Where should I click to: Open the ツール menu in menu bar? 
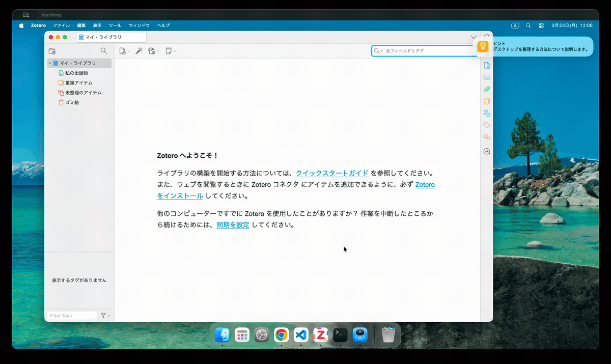point(115,25)
